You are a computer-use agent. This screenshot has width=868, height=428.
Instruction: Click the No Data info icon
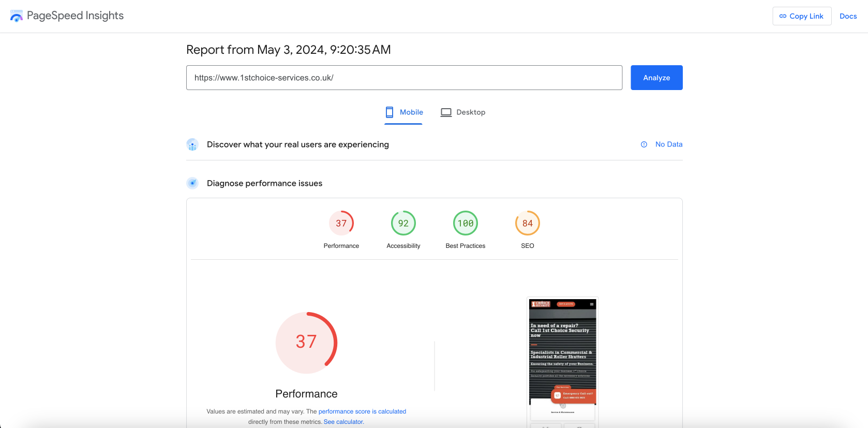pyautogui.click(x=644, y=144)
